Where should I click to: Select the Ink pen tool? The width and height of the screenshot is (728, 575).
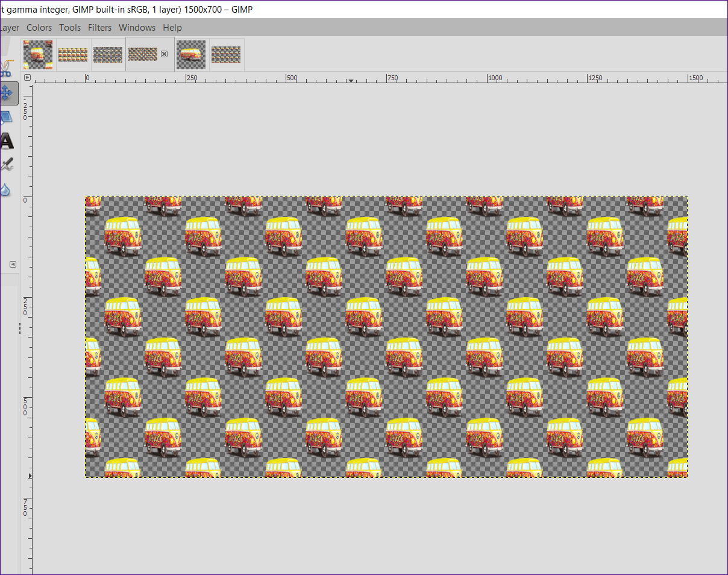pos(7,165)
